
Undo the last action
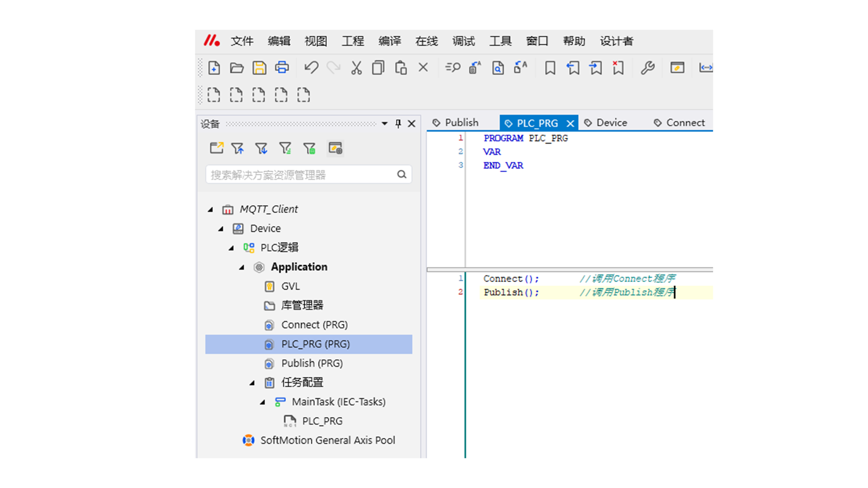click(x=311, y=68)
